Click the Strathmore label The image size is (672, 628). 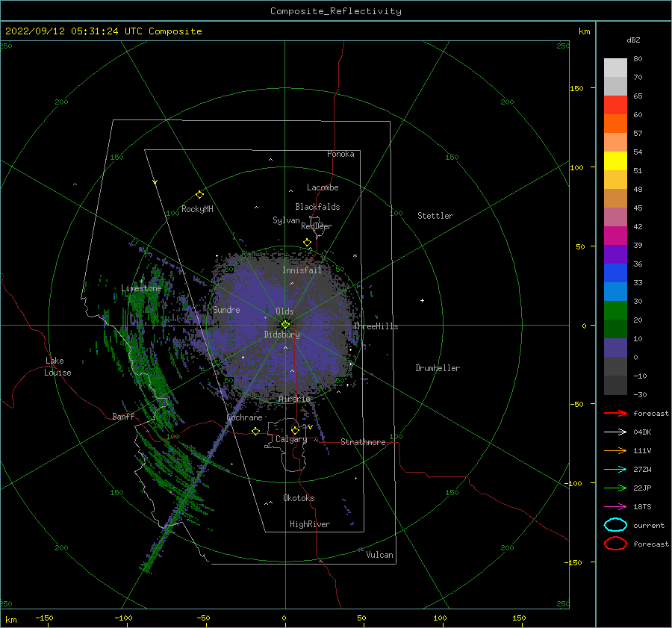tap(363, 442)
